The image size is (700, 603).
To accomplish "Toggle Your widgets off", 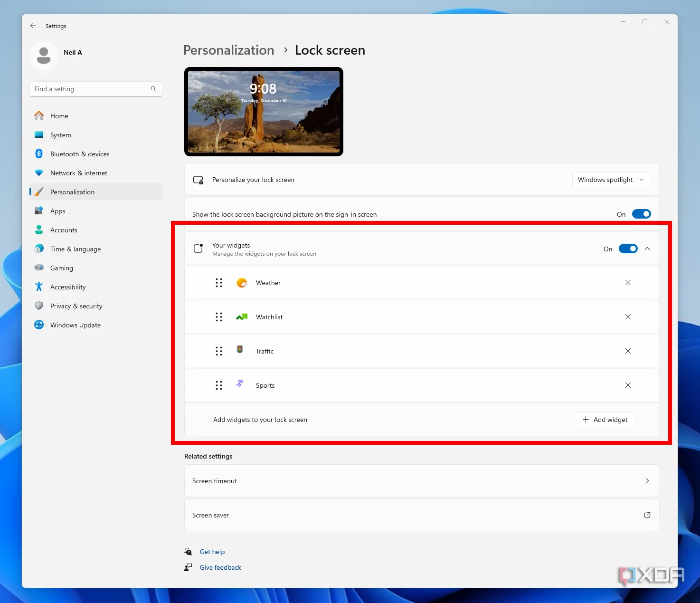I will [628, 249].
